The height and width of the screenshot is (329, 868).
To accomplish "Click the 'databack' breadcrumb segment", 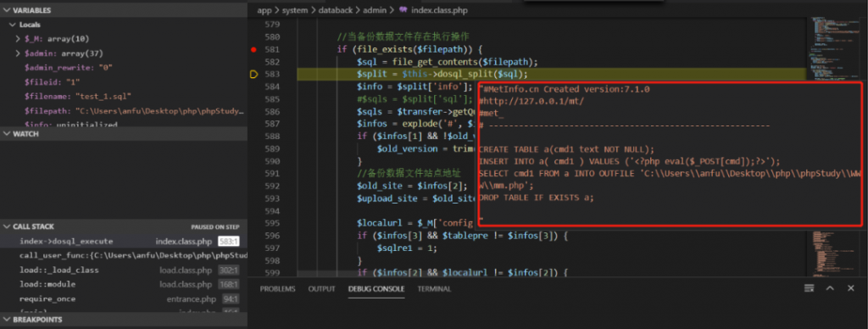I will click(x=336, y=10).
